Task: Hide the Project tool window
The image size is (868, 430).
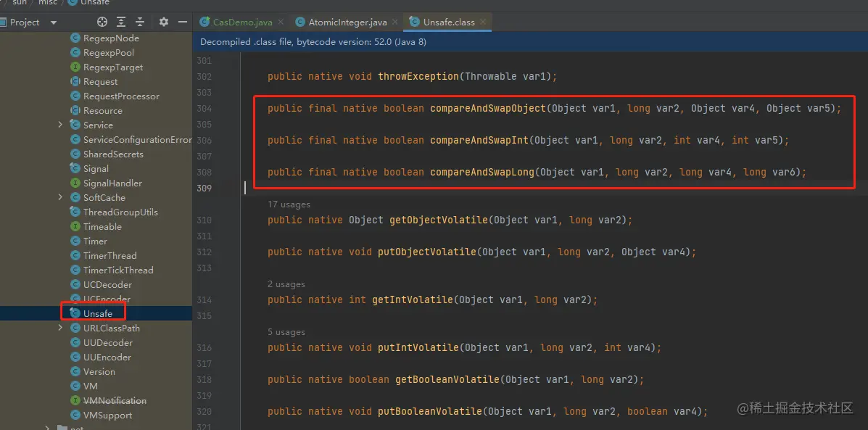Action: [x=183, y=22]
